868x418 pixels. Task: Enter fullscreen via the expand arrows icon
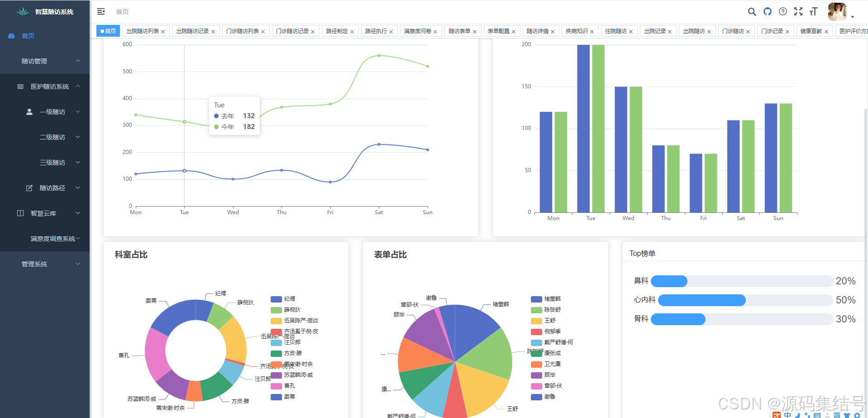(x=798, y=11)
